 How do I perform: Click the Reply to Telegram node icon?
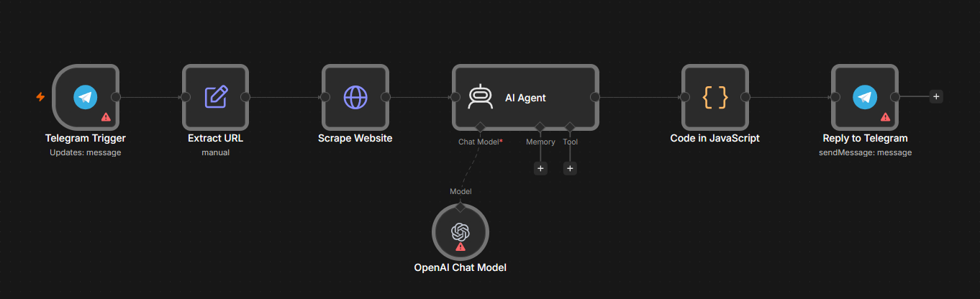coord(865,97)
